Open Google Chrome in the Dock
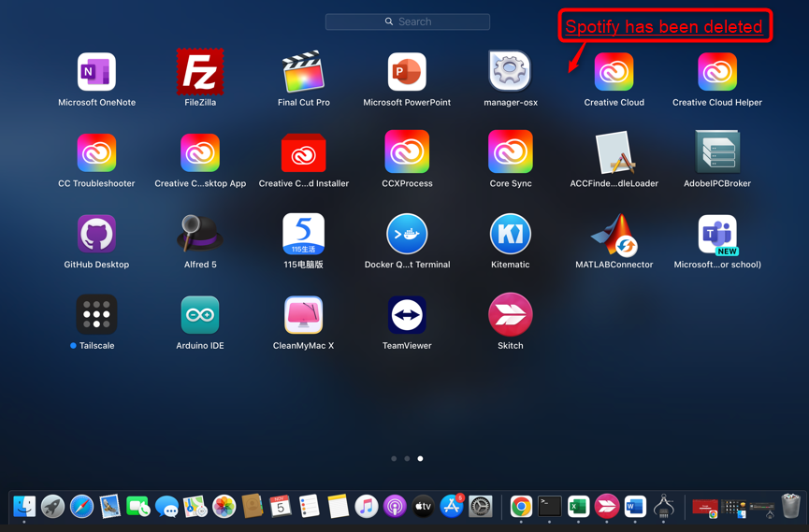Screen dimensions: 809x532 [521, 507]
